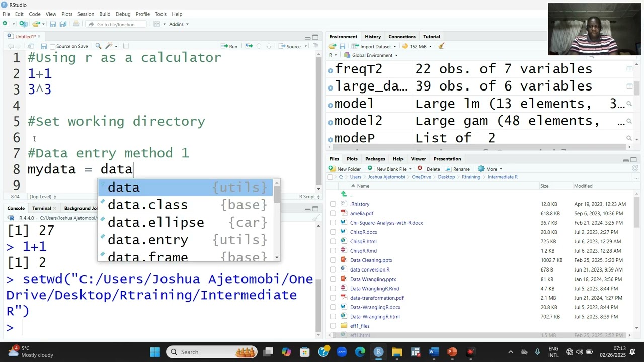This screenshot has height=362, width=644.
Task: Expand the Import Dataset dropdown
Action: point(373,46)
